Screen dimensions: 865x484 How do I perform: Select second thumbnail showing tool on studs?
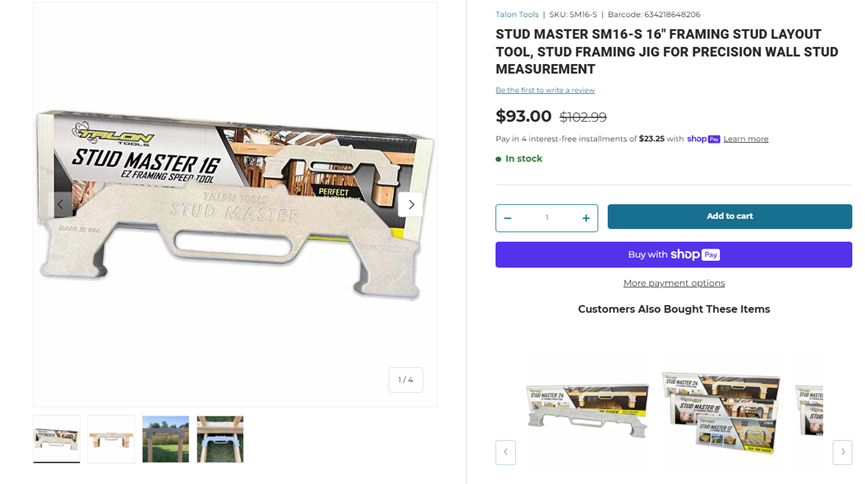click(111, 439)
